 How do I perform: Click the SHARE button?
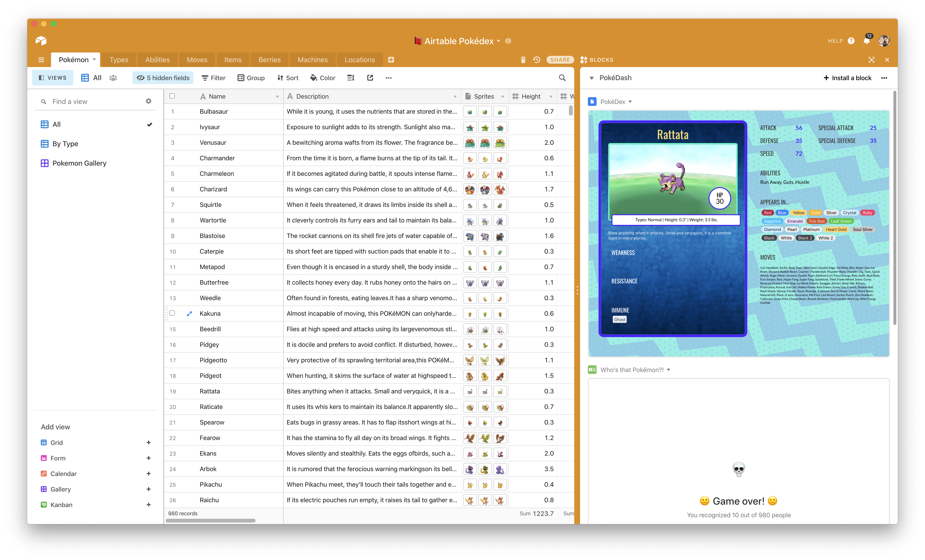(560, 60)
